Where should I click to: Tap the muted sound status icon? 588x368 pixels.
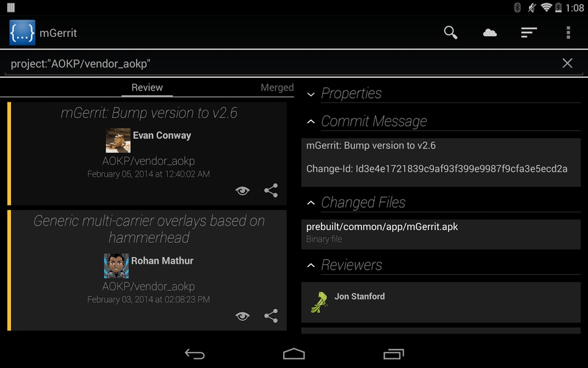[x=532, y=7]
